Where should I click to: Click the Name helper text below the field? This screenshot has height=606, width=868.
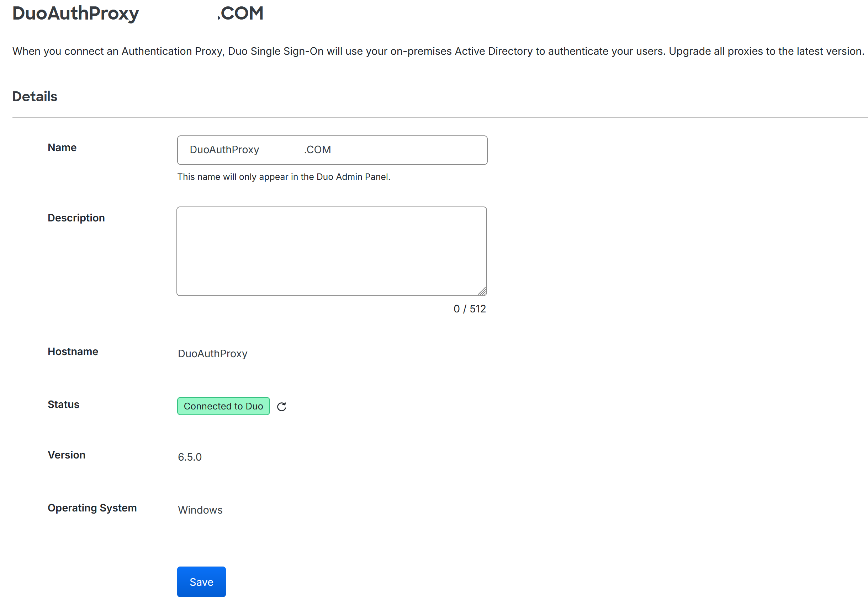point(284,176)
